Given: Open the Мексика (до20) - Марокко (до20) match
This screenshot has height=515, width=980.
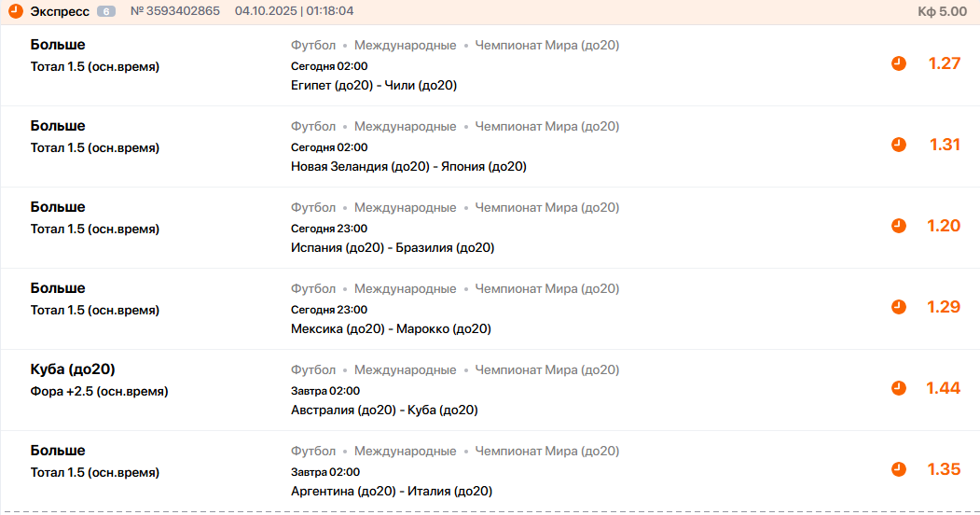Looking at the screenshot, I should click(391, 329).
